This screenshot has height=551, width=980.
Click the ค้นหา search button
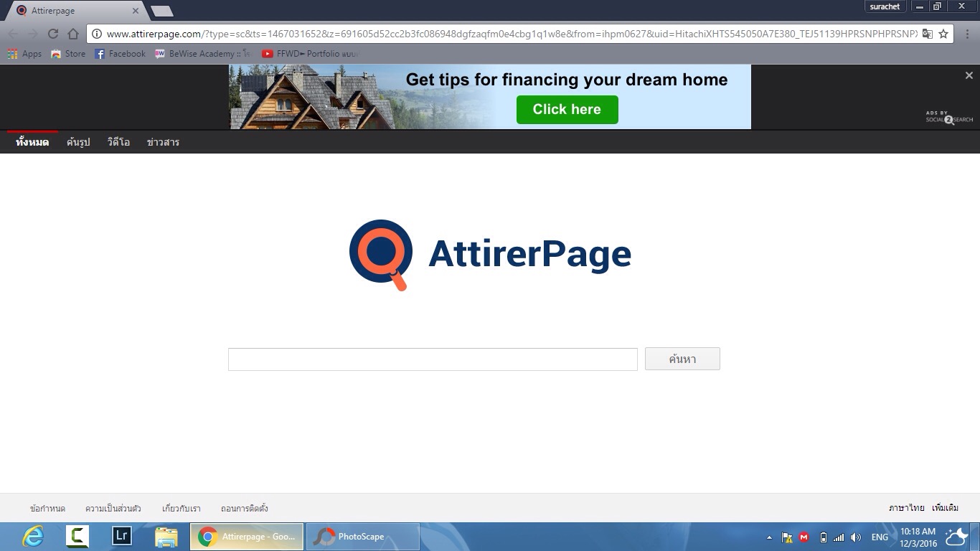682,359
